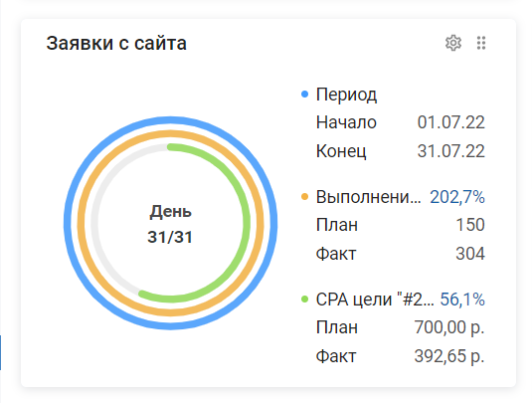The height and width of the screenshot is (403, 532).
Task: Click the drag handle dots icon
Action: [x=481, y=43]
